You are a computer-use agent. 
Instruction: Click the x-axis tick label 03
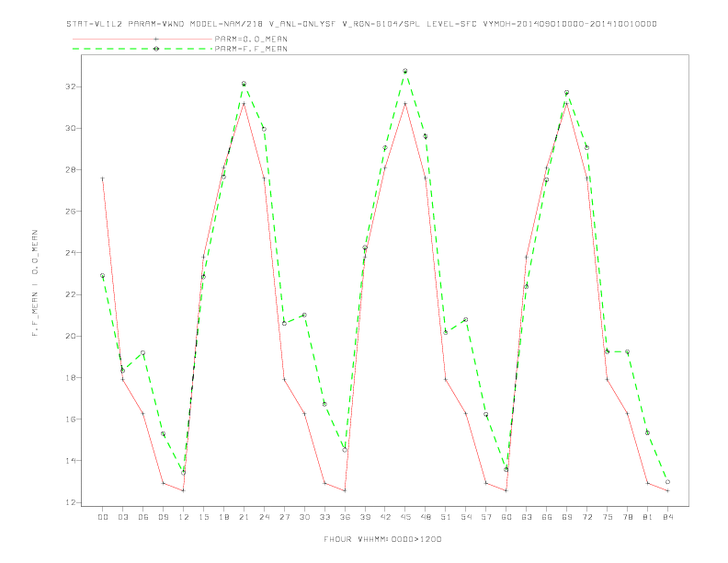coord(122,517)
